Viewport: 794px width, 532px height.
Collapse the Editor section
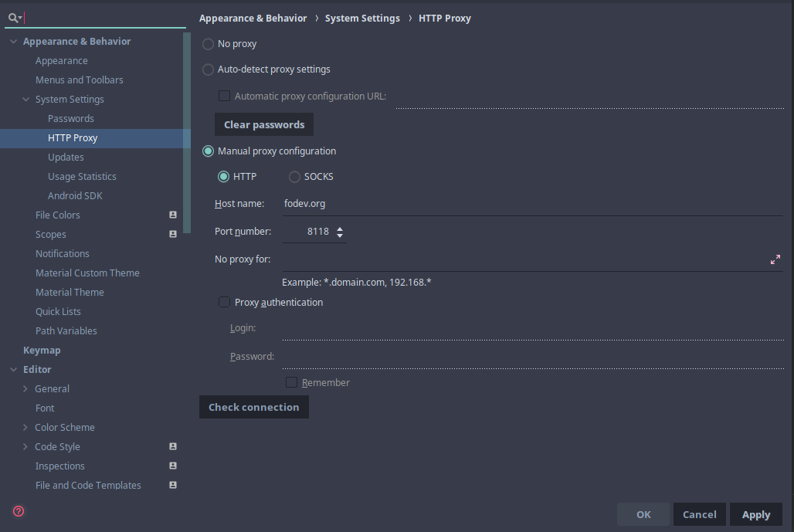point(13,369)
